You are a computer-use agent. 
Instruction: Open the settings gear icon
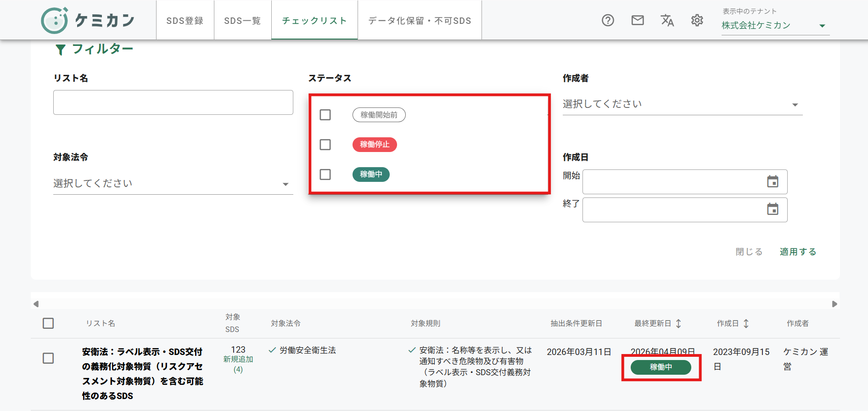pos(697,20)
